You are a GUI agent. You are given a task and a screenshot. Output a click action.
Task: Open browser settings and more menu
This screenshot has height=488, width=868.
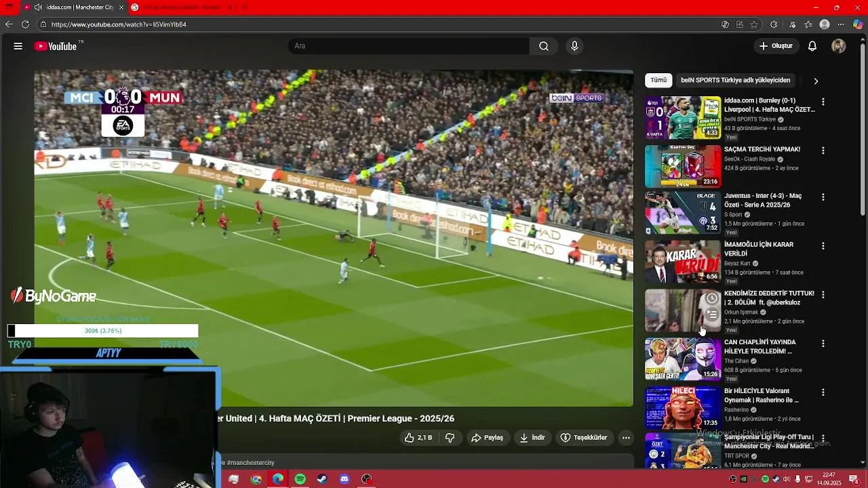tap(842, 24)
